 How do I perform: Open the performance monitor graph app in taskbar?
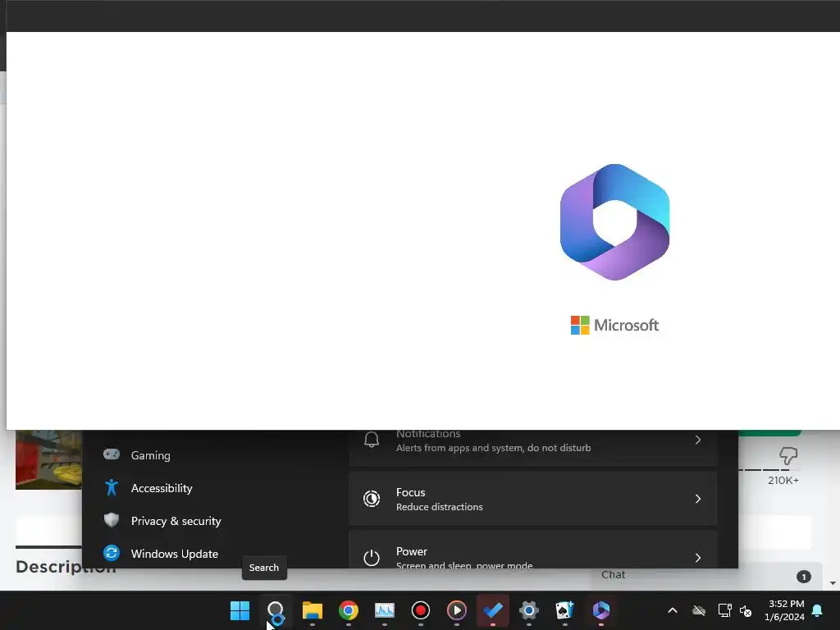point(384,610)
